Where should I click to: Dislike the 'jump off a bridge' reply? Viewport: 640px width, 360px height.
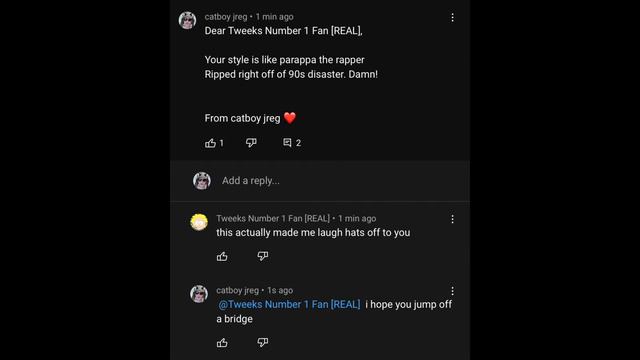click(x=262, y=342)
